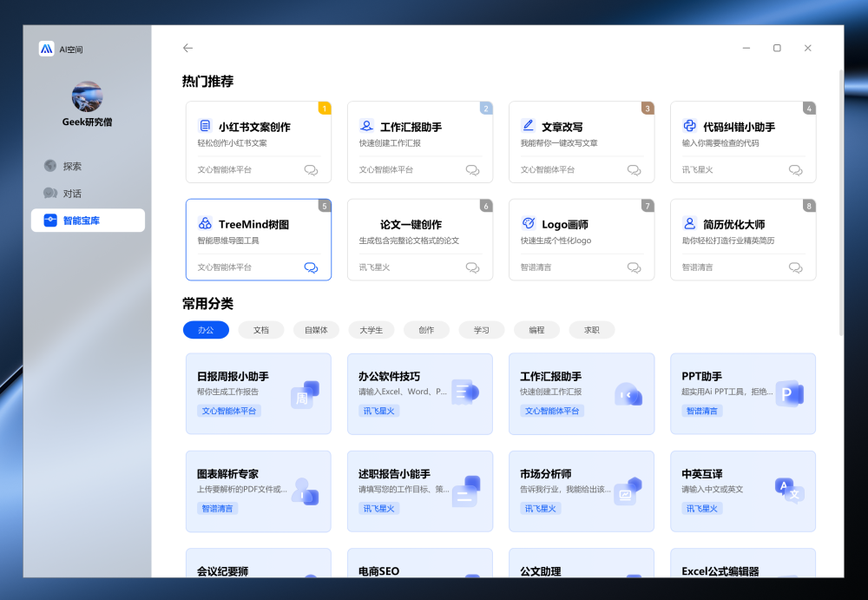The height and width of the screenshot is (600, 868).
Task: Select the 办公 category tab
Action: click(206, 330)
